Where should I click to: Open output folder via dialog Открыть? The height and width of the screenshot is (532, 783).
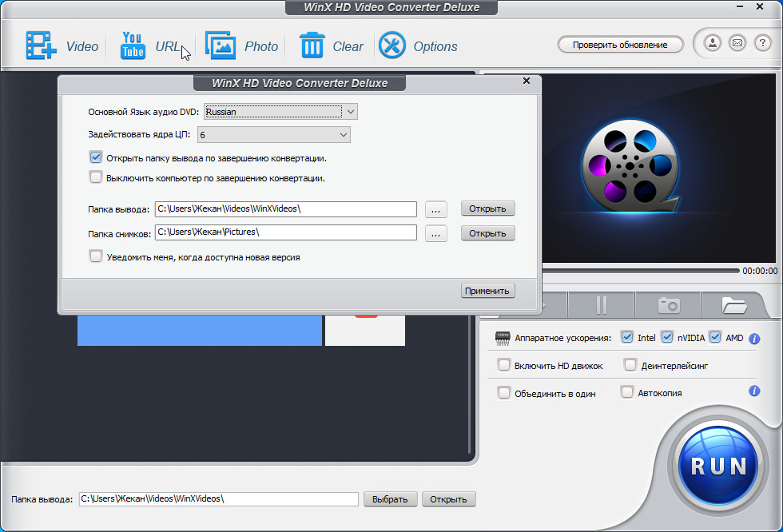click(x=488, y=208)
